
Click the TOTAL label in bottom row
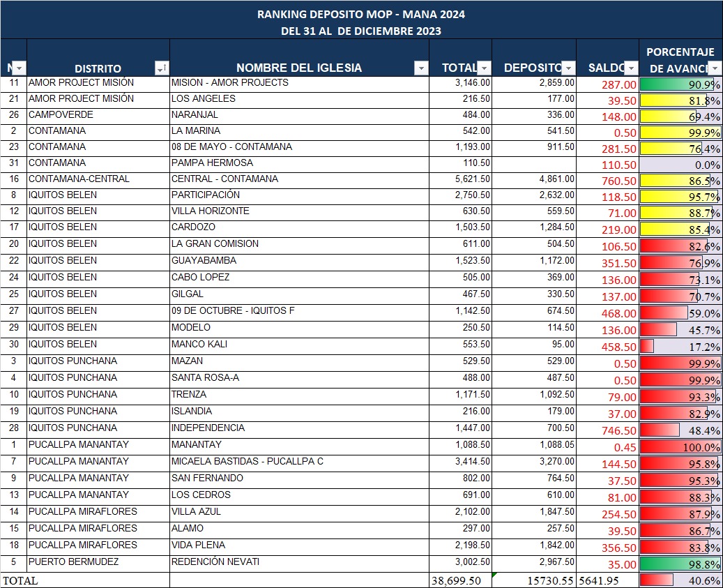pos(21,580)
